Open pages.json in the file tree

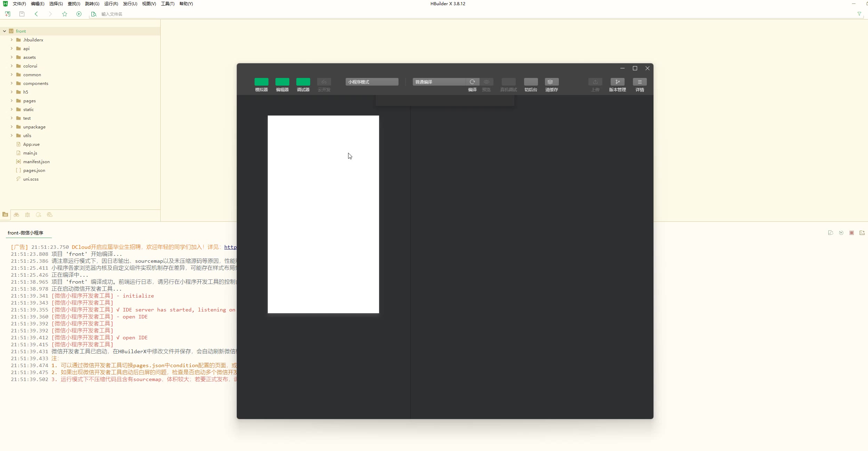coord(34,170)
